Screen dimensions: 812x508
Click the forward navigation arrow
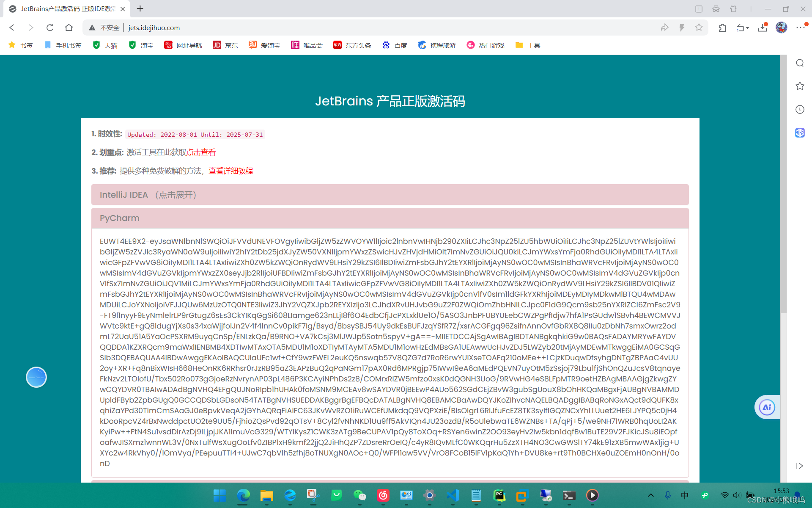(x=31, y=28)
